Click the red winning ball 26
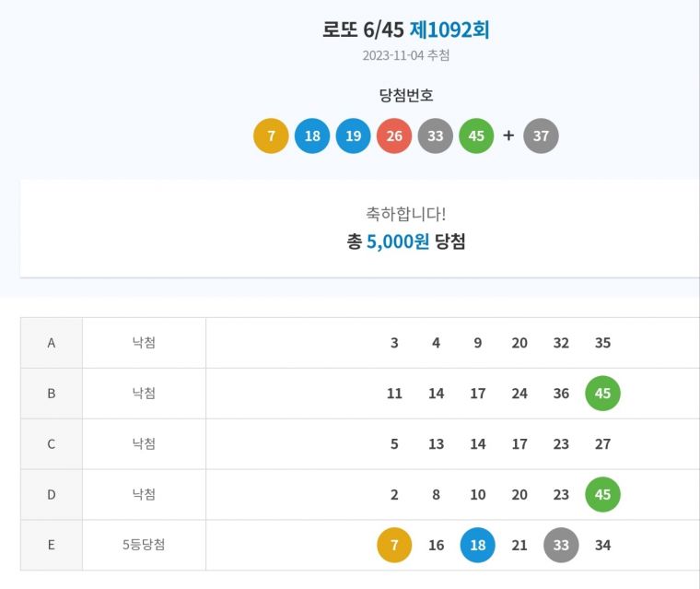 (394, 136)
